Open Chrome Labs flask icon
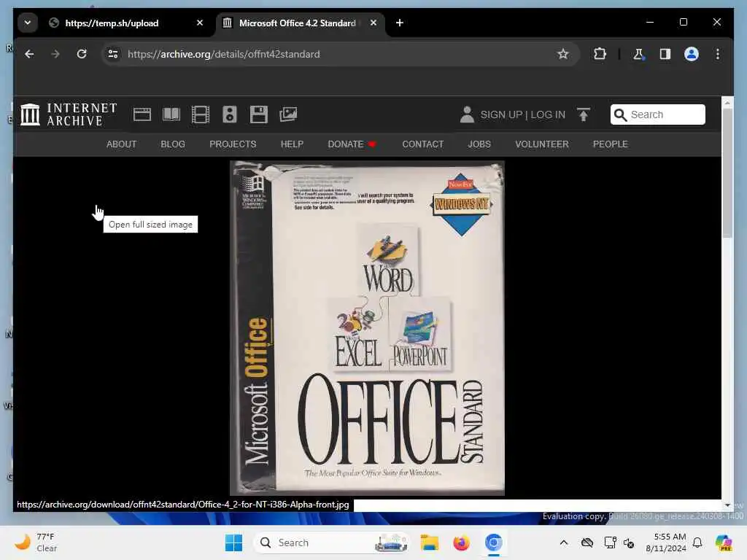Screen dimensions: 747x560 pyautogui.click(x=639, y=54)
